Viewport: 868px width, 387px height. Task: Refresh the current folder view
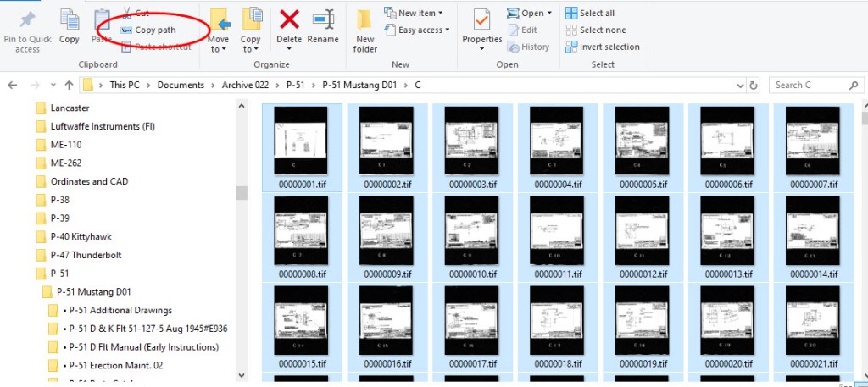pos(754,85)
